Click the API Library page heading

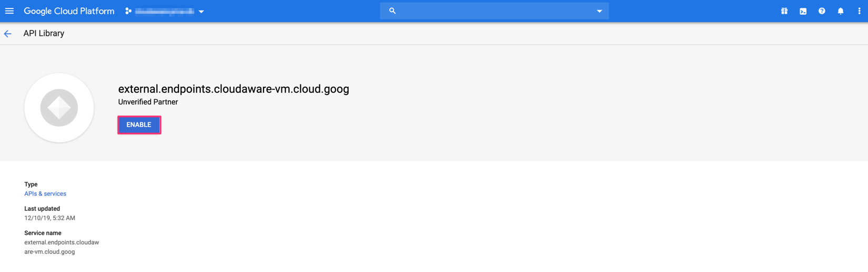tap(44, 34)
